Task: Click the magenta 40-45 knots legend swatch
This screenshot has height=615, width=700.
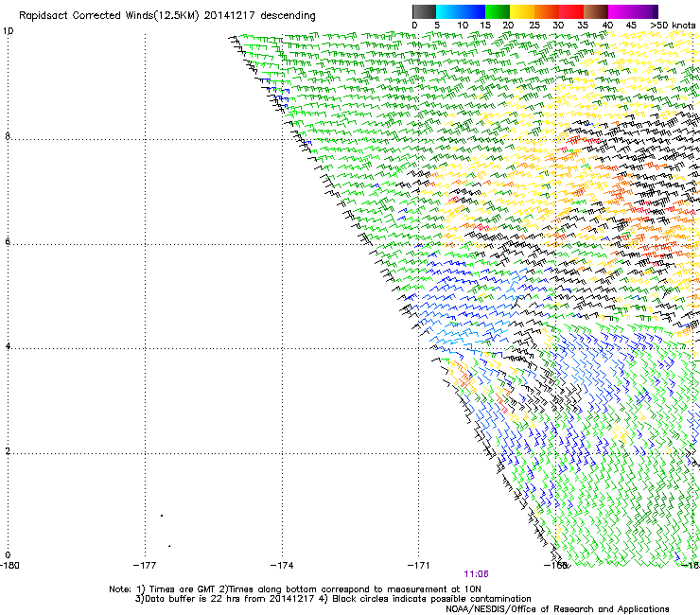Action: pos(621,11)
